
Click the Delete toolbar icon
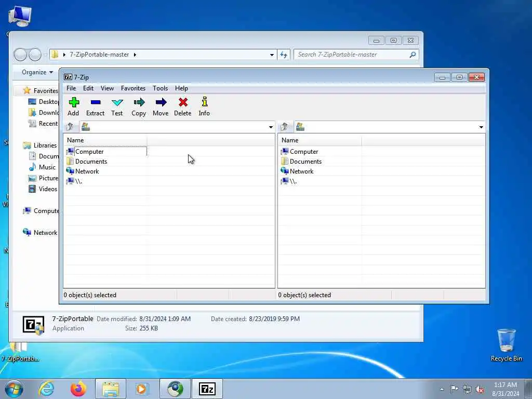point(182,107)
